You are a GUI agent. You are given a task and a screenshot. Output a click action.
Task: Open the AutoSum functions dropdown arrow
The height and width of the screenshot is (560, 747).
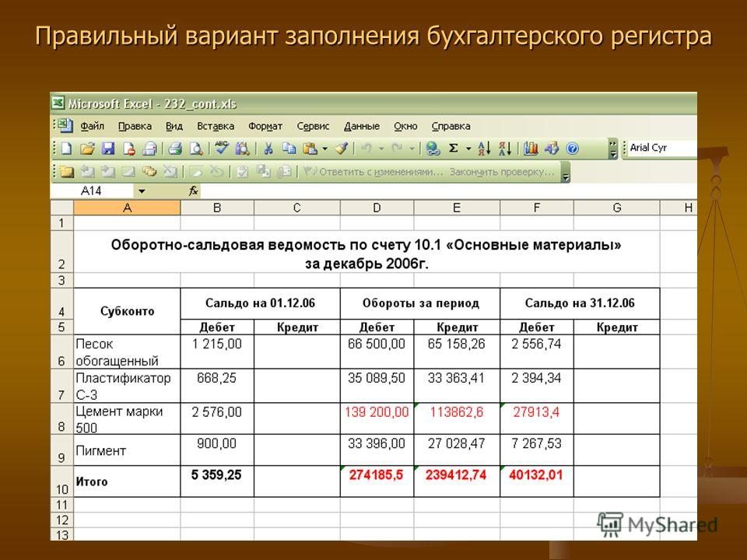[x=468, y=149]
